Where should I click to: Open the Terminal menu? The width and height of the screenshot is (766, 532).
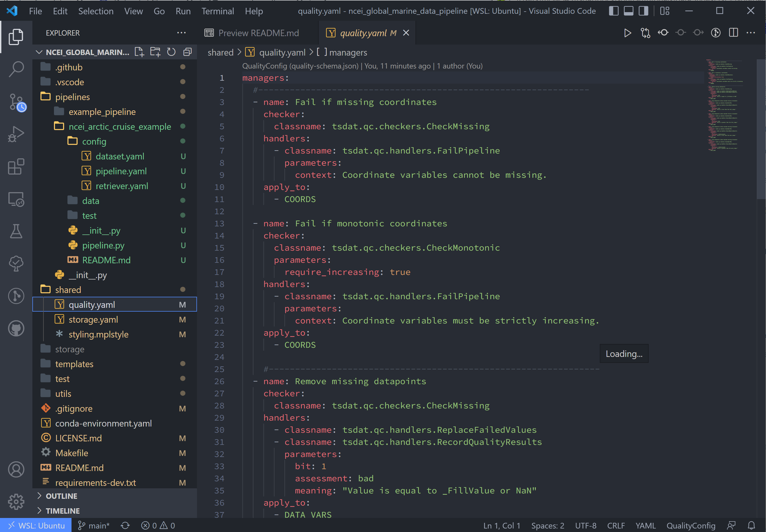coord(218,11)
